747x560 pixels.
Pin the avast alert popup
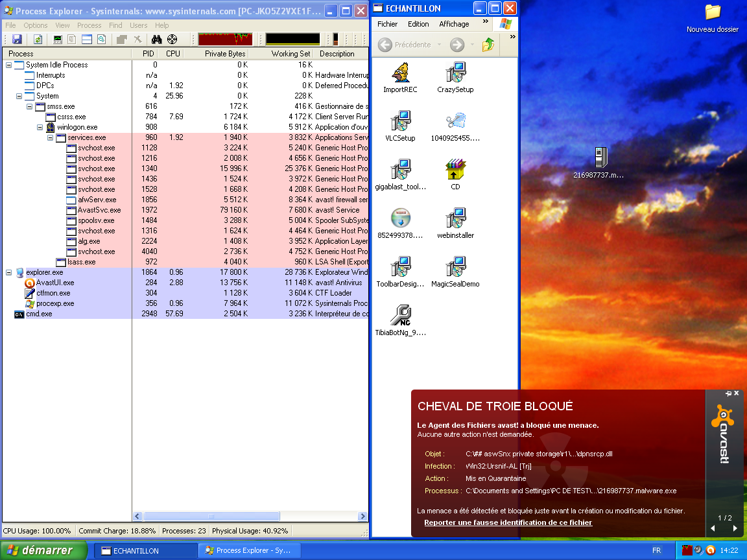pos(728,393)
